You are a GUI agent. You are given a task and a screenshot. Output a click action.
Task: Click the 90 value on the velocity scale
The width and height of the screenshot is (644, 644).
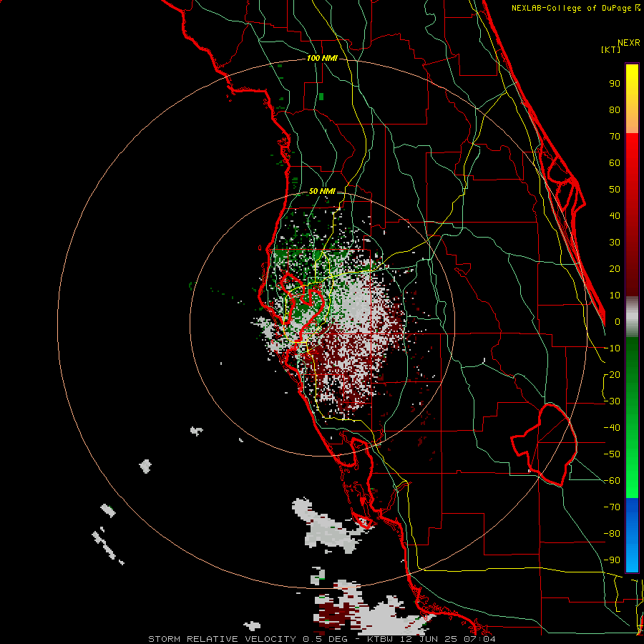point(615,84)
